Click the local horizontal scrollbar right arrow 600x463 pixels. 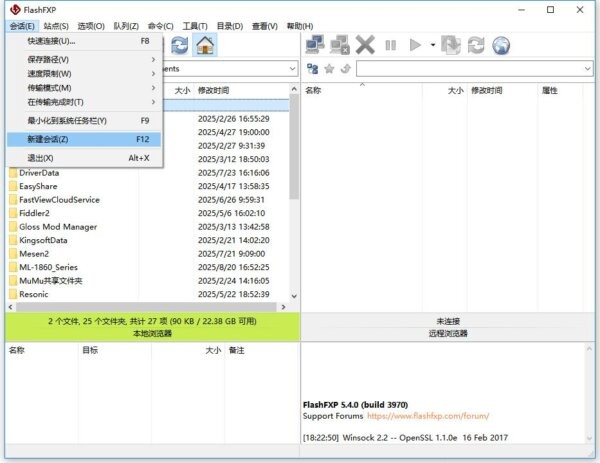(284, 307)
